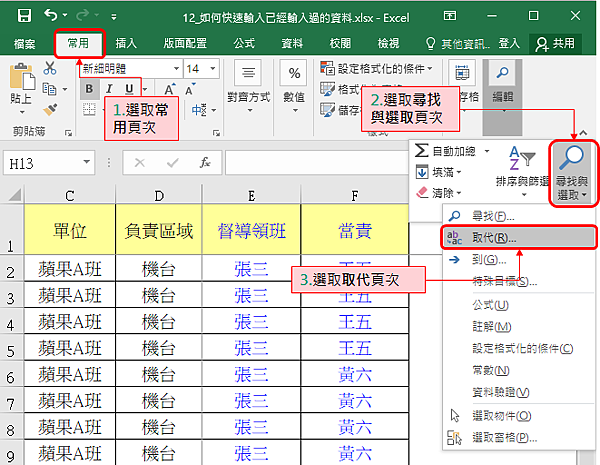
Task: Click the Copy icon
Action: coord(50,89)
